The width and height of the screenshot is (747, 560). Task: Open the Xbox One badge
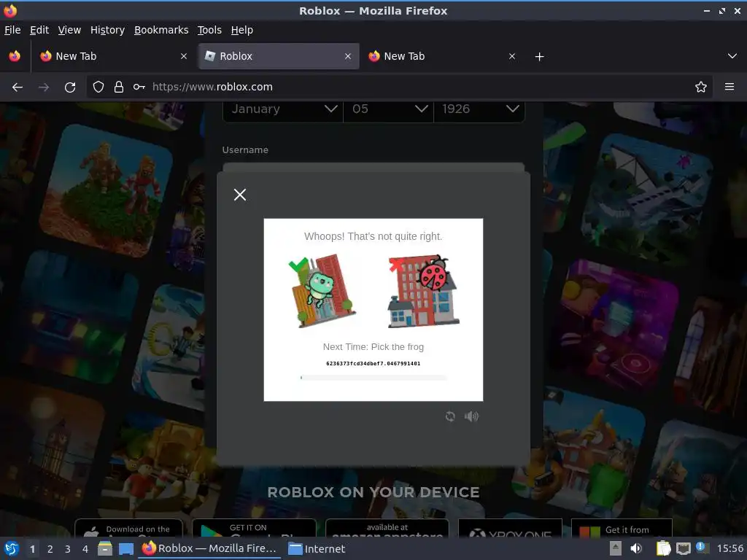coord(510,528)
